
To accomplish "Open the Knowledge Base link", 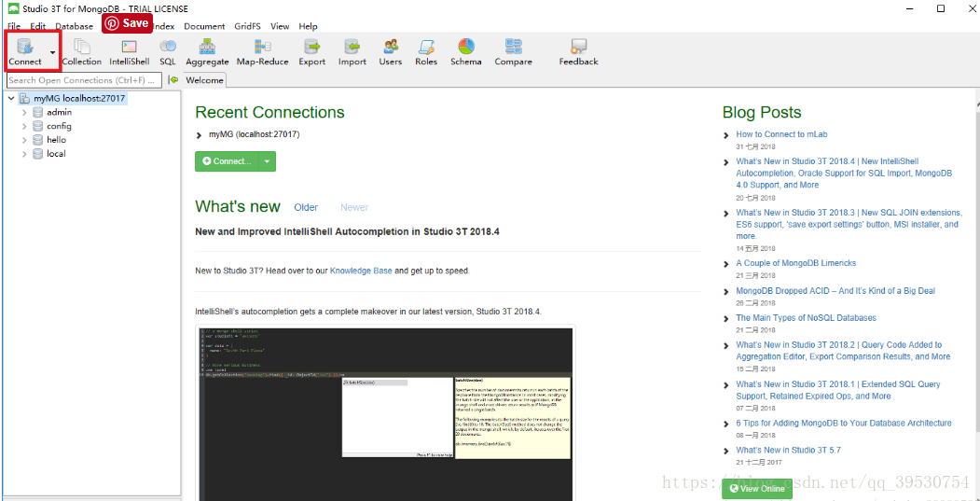I will [x=361, y=271].
